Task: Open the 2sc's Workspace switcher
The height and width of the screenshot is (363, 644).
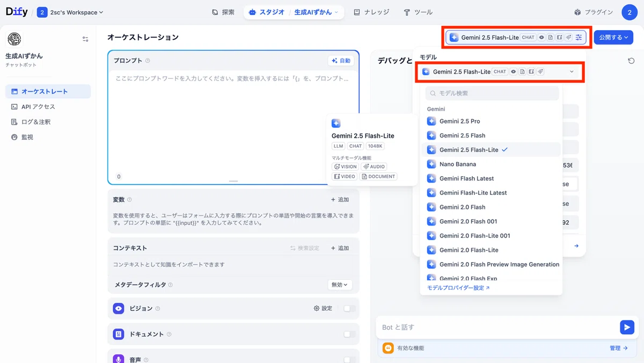Action: click(70, 12)
